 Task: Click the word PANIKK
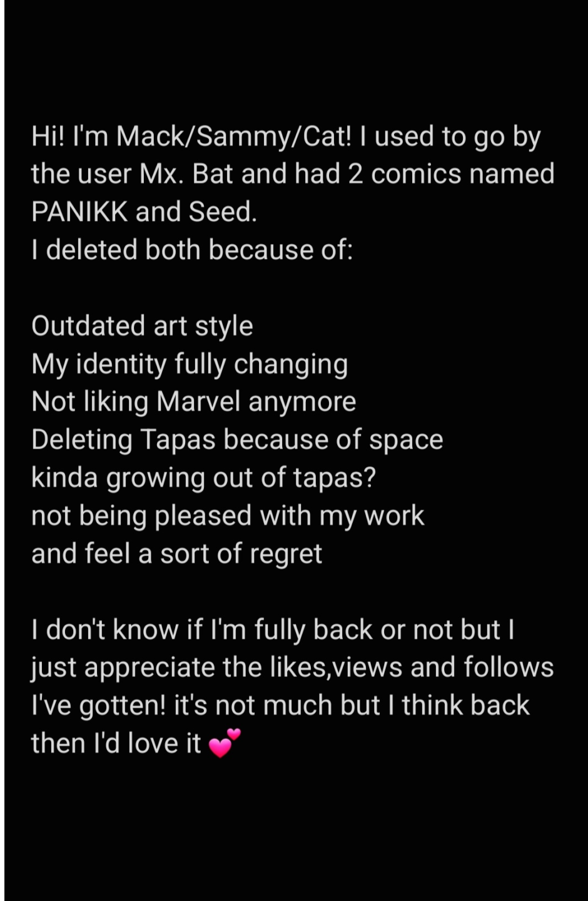point(79,212)
